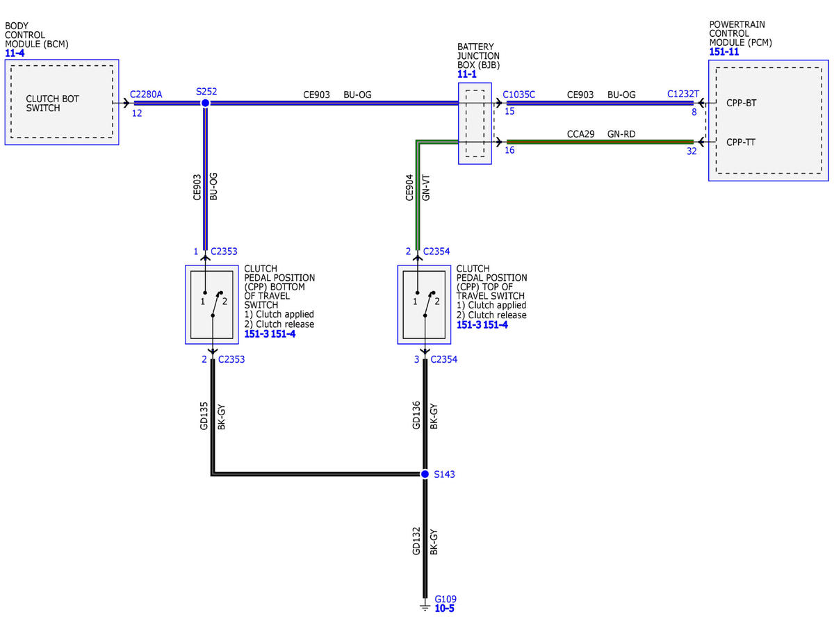Click the Clutch BOT Switch module box
This screenshot has height=644, width=834.
[x=62, y=102]
